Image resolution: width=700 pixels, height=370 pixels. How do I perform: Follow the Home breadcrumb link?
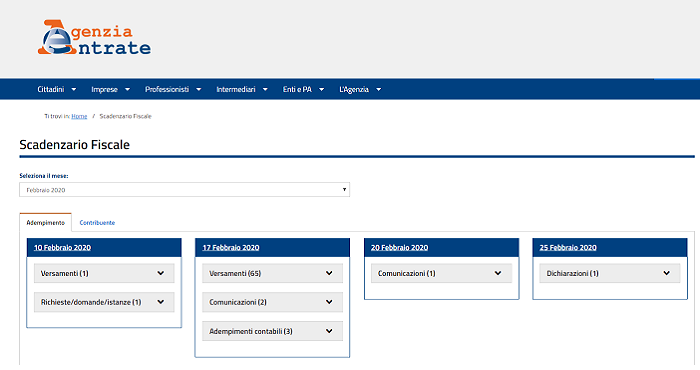[x=79, y=116]
